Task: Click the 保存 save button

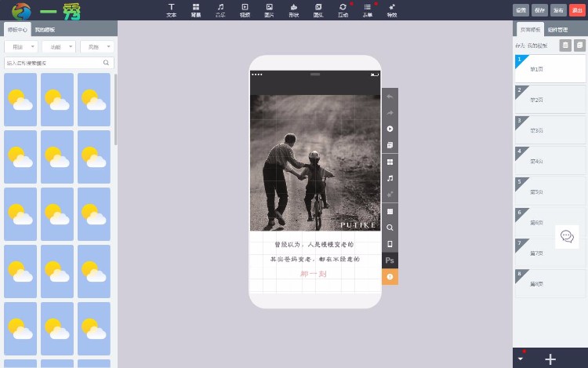Action: tap(539, 10)
